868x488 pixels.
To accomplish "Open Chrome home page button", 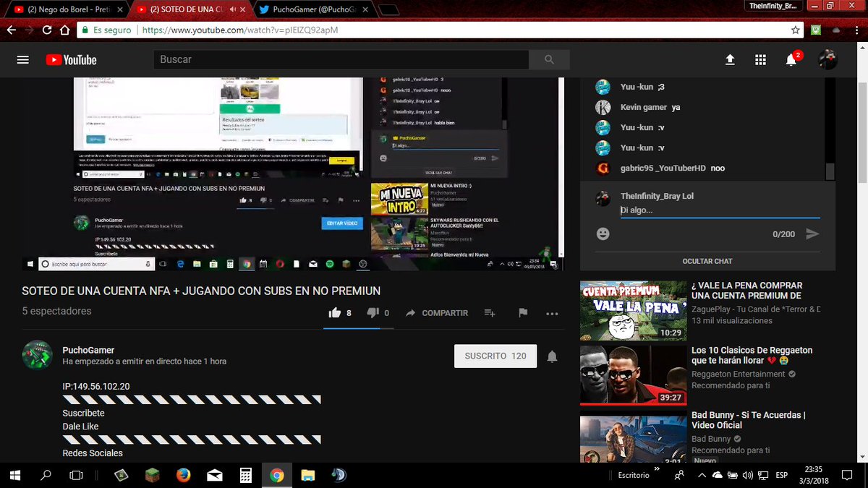I will [x=64, y=30].
